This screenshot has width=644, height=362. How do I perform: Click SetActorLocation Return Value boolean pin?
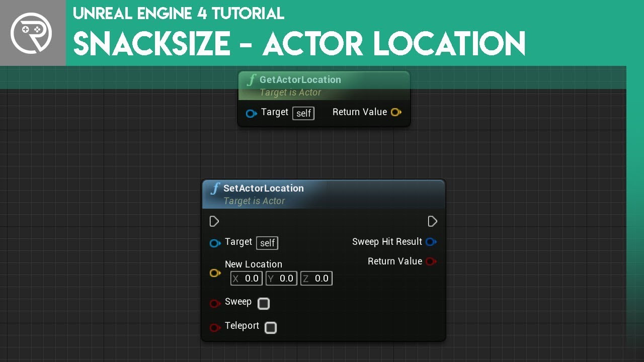[x=431, y=261]
